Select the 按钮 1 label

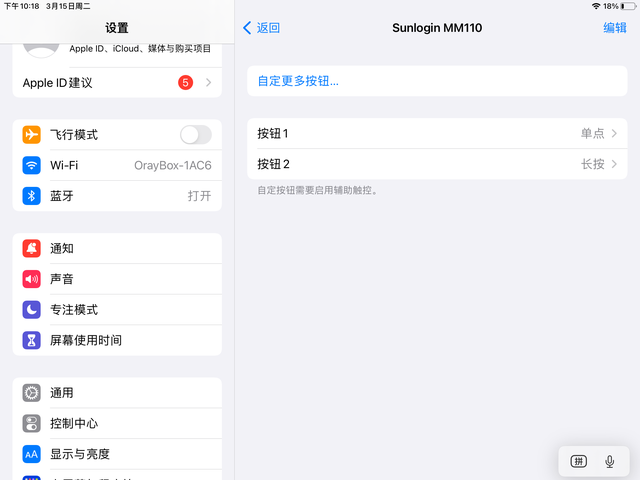(x=273, y=133)
